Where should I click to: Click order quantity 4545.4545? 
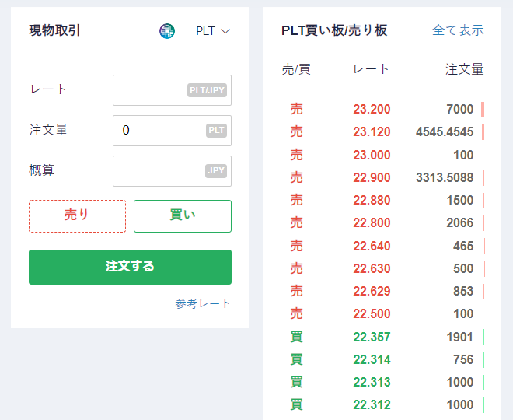pyautogui.click(x=445, y=132)
